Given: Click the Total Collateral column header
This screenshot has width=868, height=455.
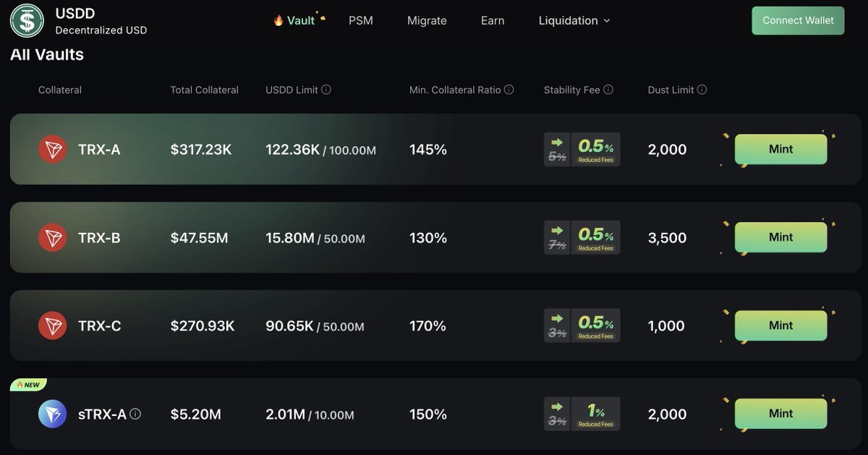Looking at the screenshot, I should (x=205, y=90).
